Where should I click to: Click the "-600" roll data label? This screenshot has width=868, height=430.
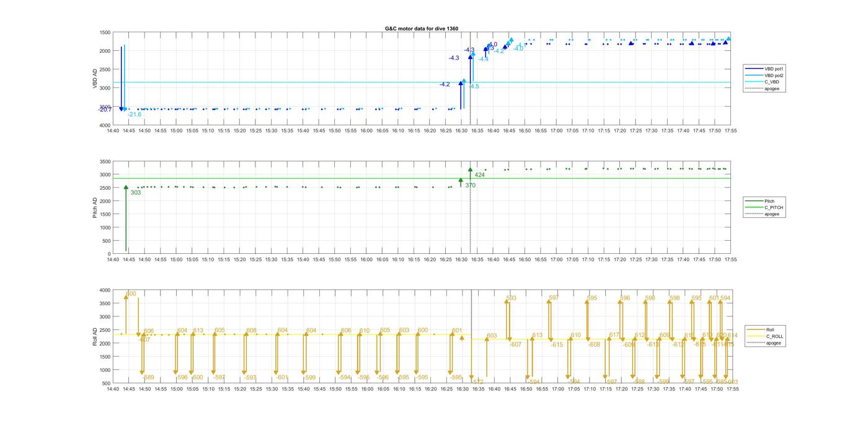197,377
